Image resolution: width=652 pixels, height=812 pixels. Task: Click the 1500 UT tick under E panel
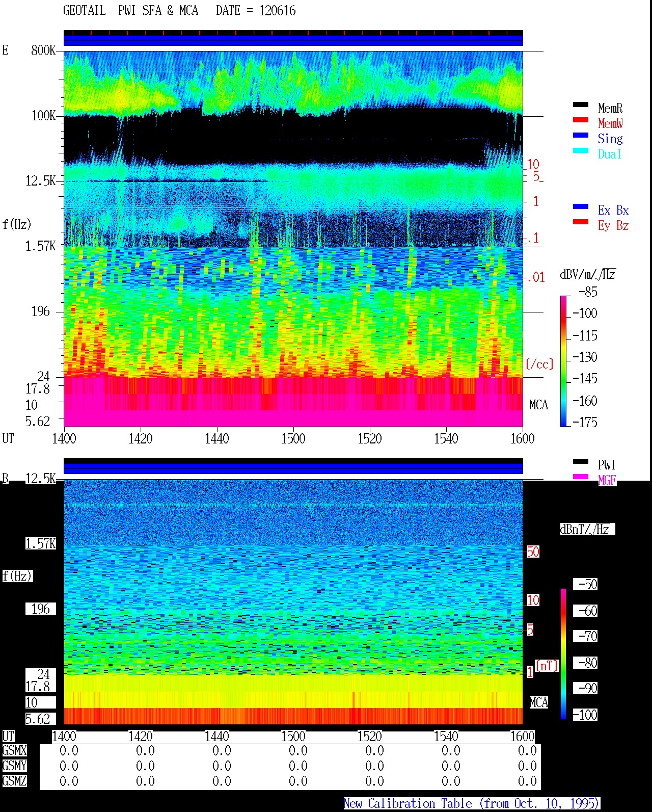[x=293, y=438]
